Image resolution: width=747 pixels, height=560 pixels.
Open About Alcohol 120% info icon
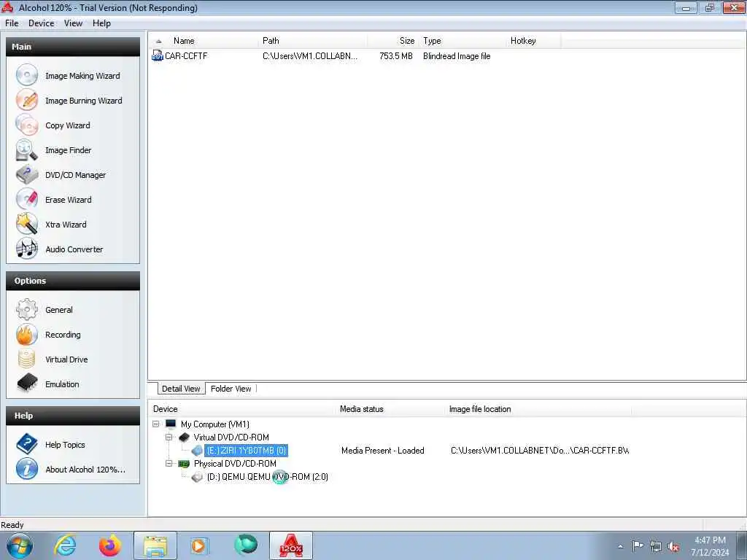coord(27,469)
